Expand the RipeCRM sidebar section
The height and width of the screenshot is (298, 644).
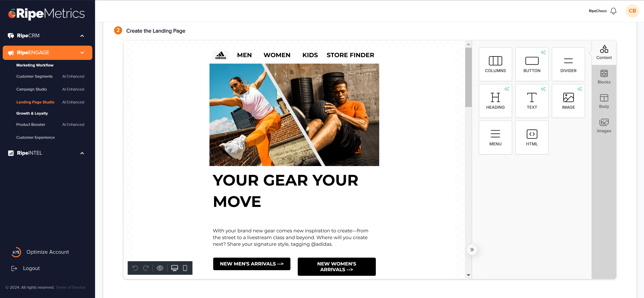(82, 35)
